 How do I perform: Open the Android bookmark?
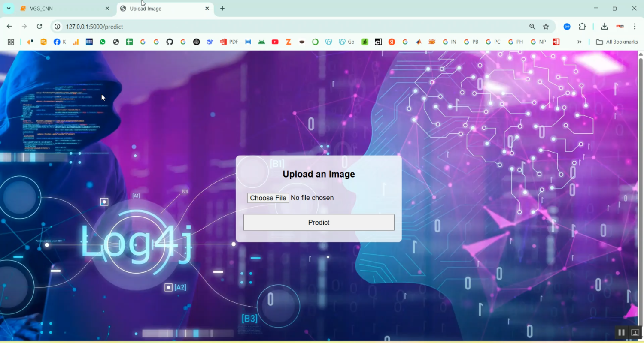pyautogui.click(x=261, y=42)
